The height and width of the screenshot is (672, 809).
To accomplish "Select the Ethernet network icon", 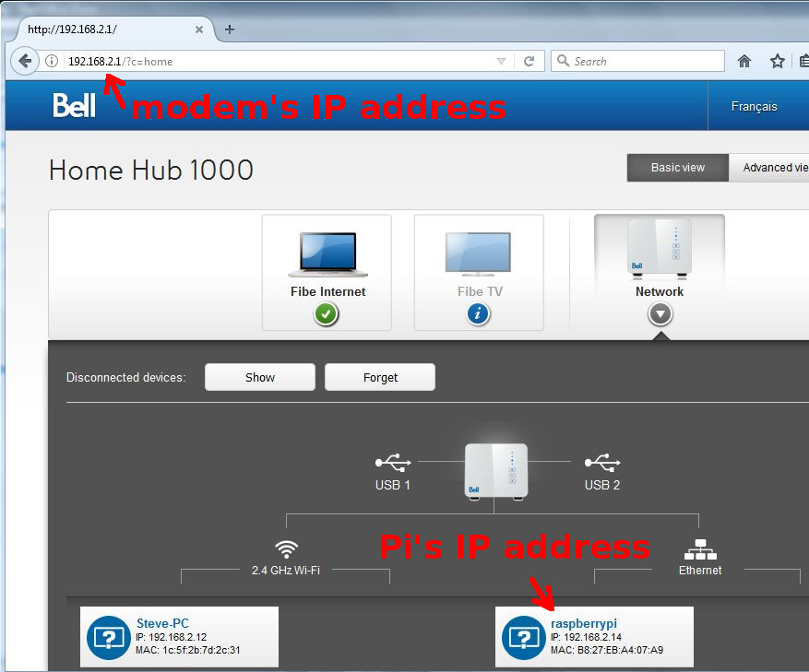I will [x=699, y=549].
